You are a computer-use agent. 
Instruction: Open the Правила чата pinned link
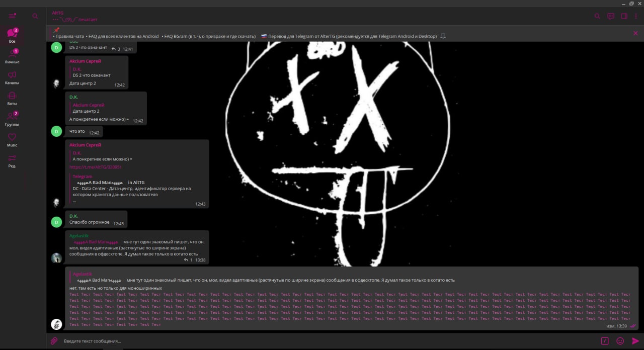[x=68, y=36]
